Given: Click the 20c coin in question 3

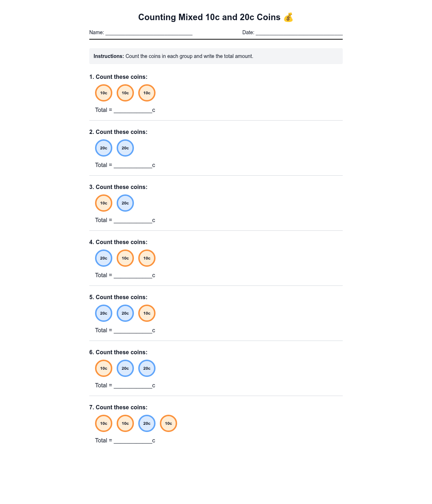Looking at the screenshot, I should click(125, 203).
